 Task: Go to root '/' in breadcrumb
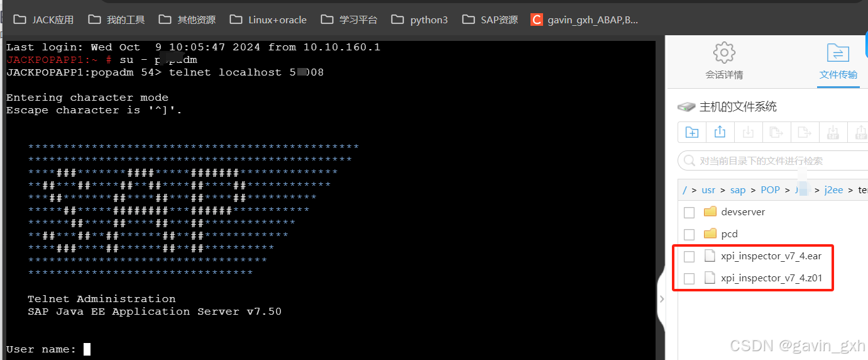click(684, 190)
